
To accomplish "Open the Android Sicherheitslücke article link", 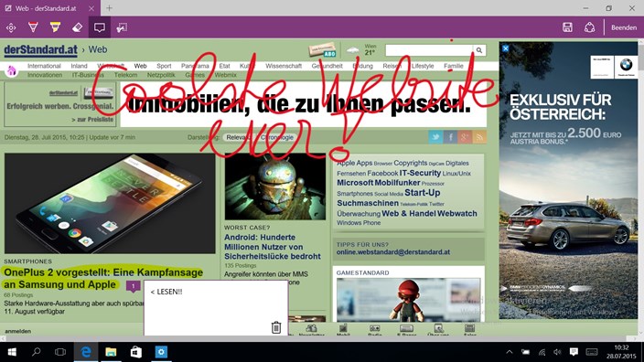I will click(273, 247).
